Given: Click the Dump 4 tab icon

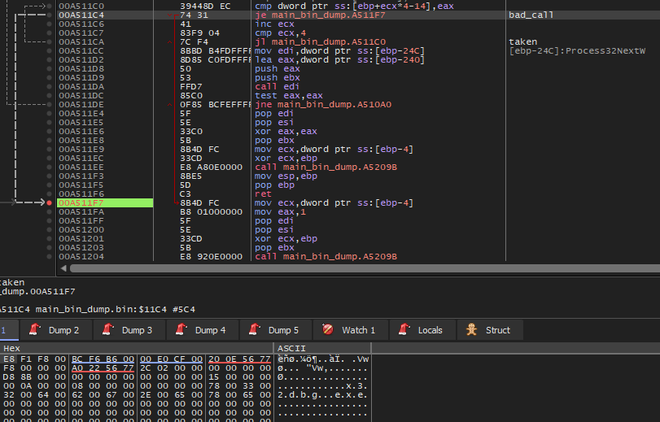Looking at the screenshot, I should click(x=181, y=329).
